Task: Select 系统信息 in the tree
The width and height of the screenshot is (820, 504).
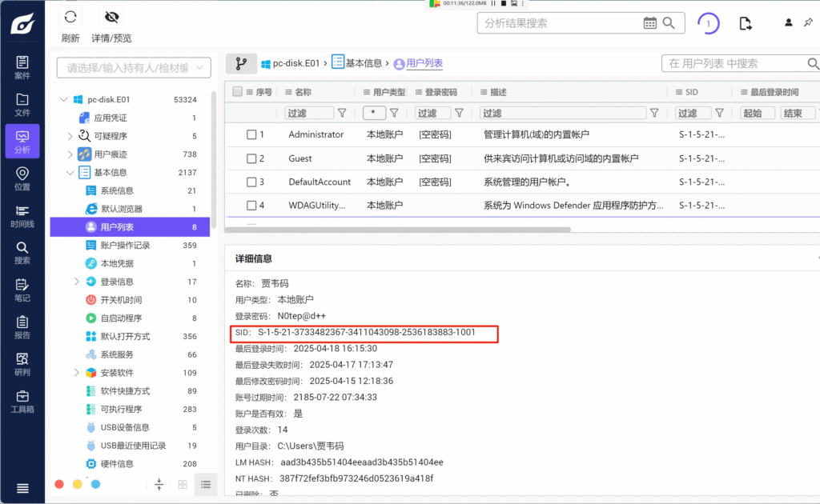Action: [130, 190]
